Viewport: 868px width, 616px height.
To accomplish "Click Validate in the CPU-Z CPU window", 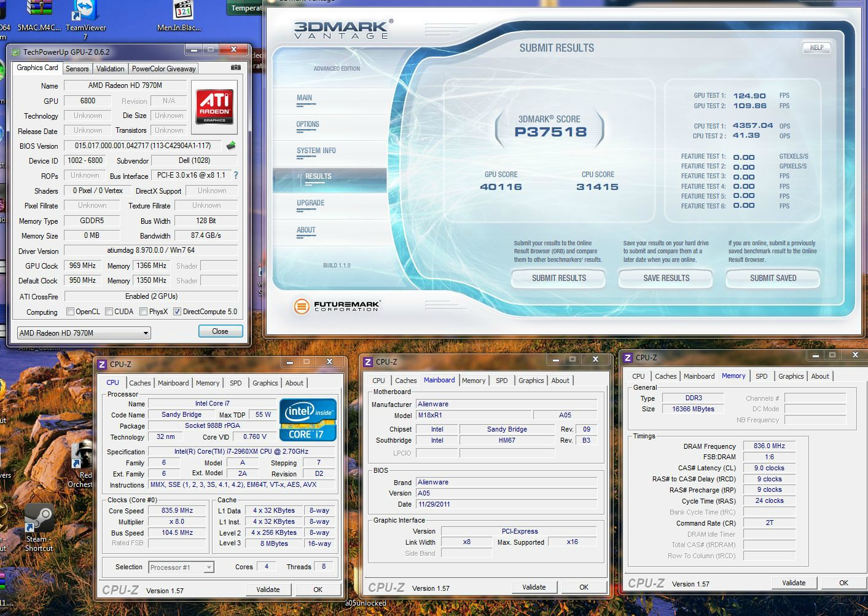I will tap(268, 590).
